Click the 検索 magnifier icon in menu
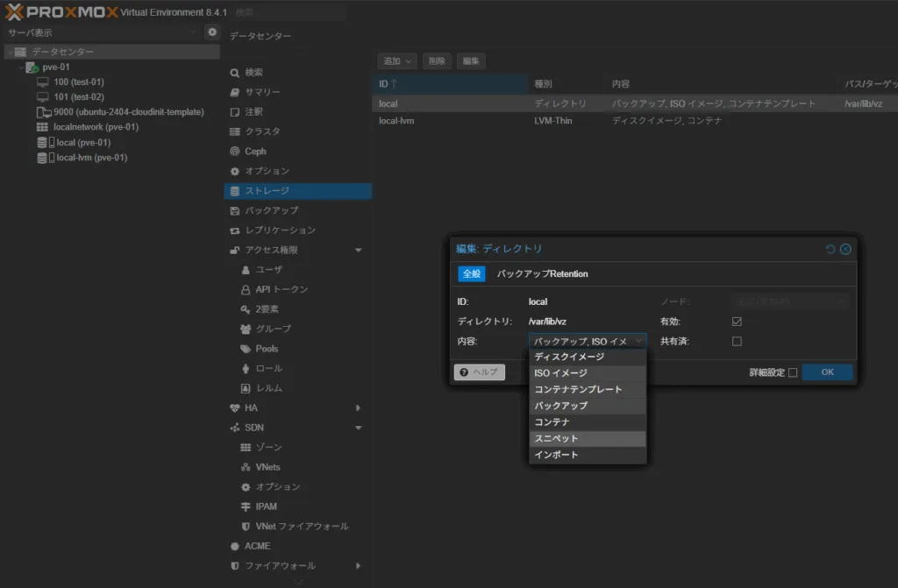 click(x=234, y=73)
